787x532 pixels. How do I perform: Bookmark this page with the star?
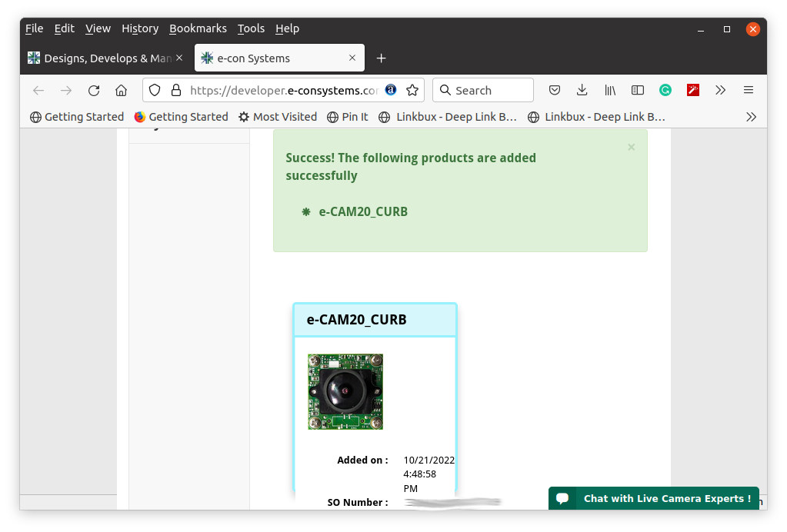click(x=412, y=90)
